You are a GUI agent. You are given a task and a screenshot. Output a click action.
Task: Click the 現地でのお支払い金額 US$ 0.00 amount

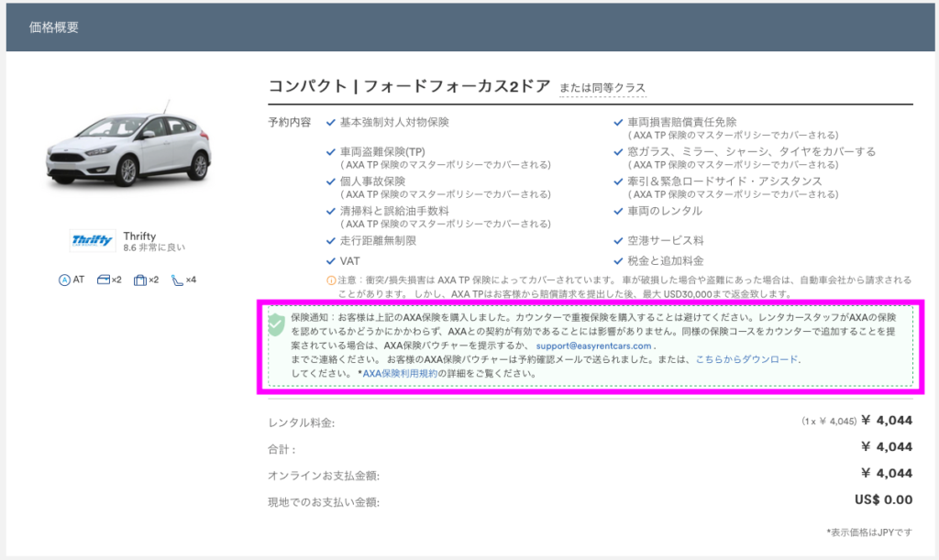click(x=882, y=500)
